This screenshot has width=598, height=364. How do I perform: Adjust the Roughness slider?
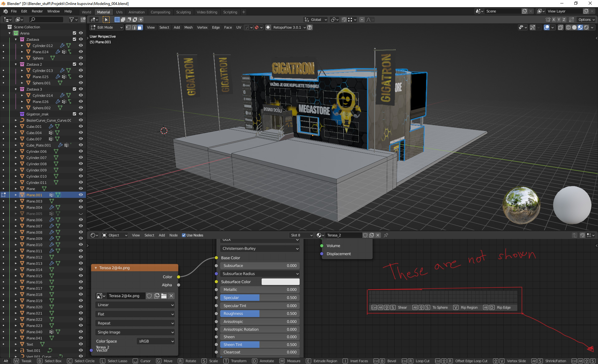pos(260,314)
